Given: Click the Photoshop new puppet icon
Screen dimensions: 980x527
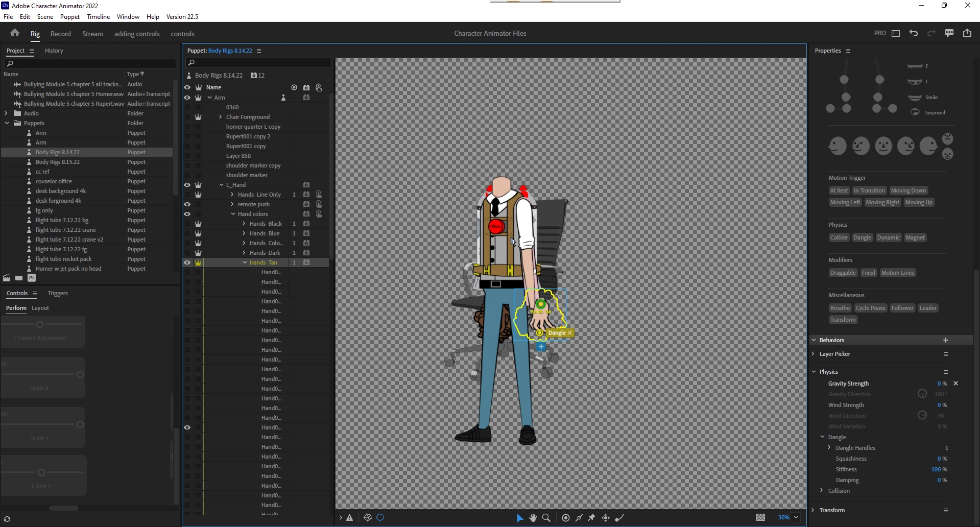Looking at the screenshot, I should tap(32, 278).
